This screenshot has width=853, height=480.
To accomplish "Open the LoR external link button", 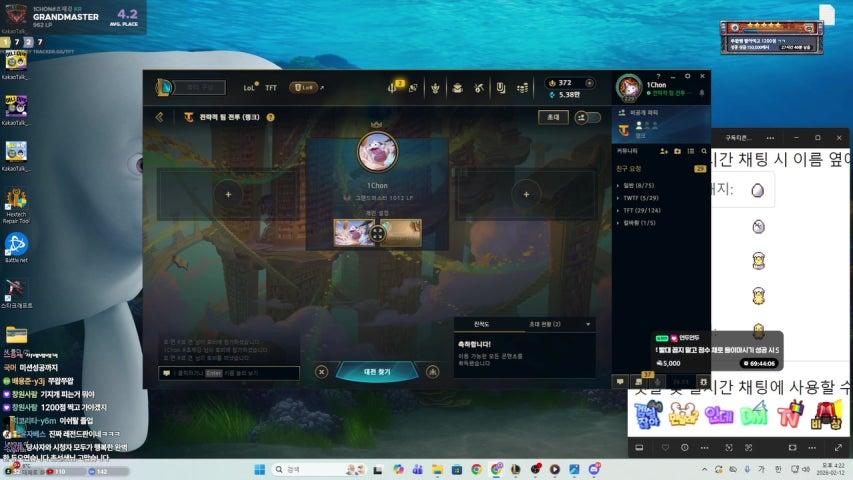I will pos(305,87).
